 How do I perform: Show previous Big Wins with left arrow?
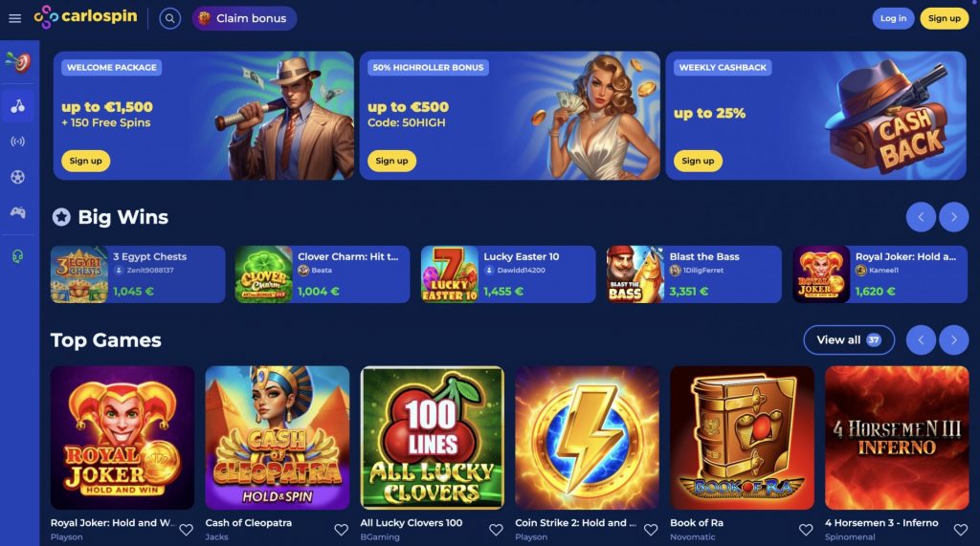pyautogui.click(x=921, y=217)
